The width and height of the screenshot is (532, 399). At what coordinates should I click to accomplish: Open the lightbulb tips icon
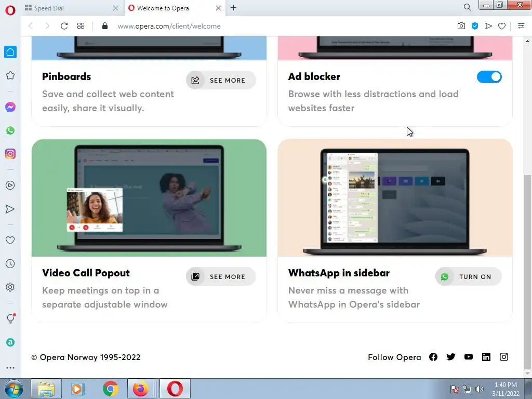10,318
